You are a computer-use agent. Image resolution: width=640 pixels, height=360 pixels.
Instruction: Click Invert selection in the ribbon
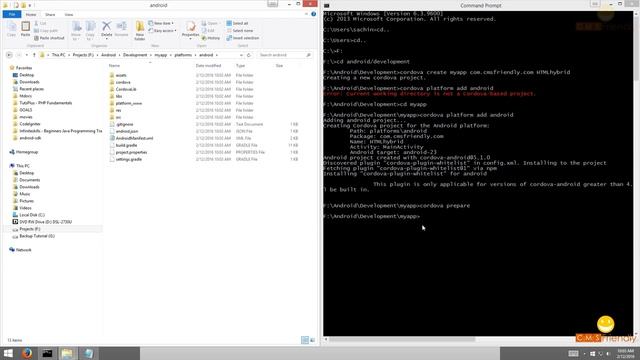coord(243,38)
